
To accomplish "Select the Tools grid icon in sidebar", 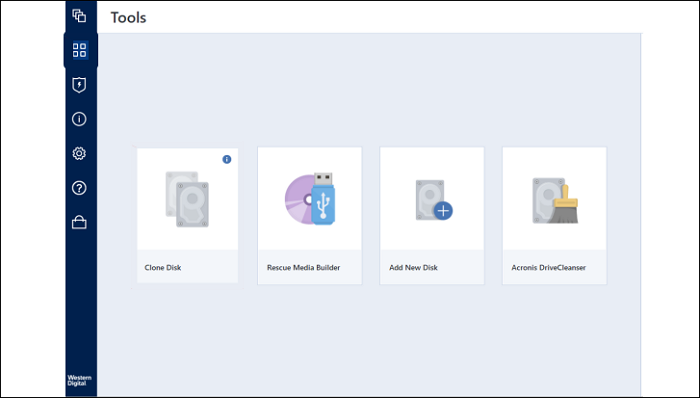I will 79,50.
